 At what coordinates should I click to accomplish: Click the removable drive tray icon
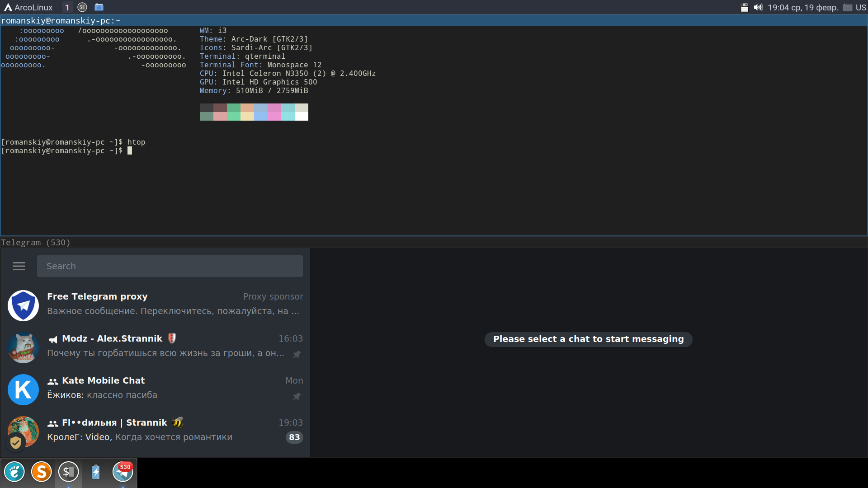(x=744, y=7)
